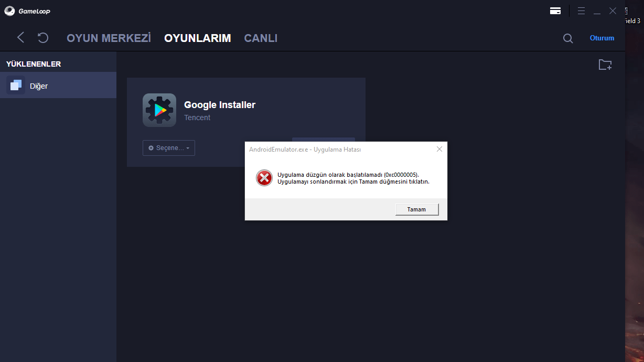Click the Google Installer title text

(220, 104)
